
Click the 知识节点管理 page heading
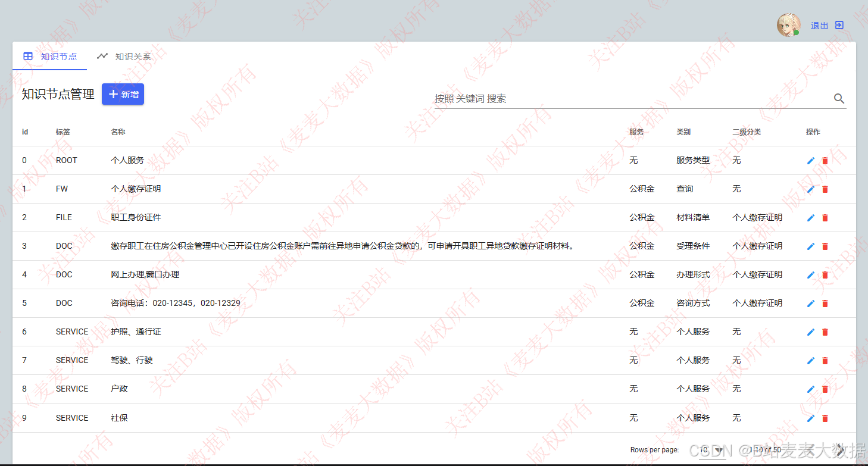click(x=58, y=94)
